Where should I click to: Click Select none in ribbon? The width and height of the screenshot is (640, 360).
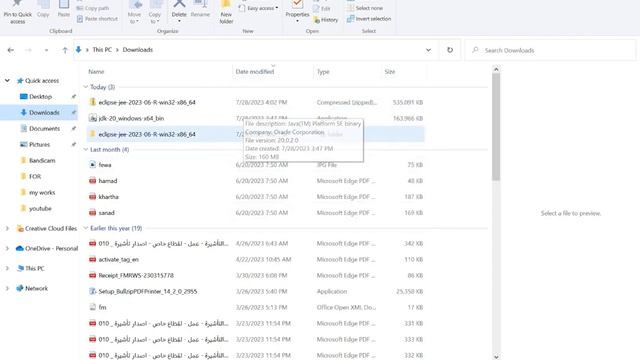click(x=365, y=8)
